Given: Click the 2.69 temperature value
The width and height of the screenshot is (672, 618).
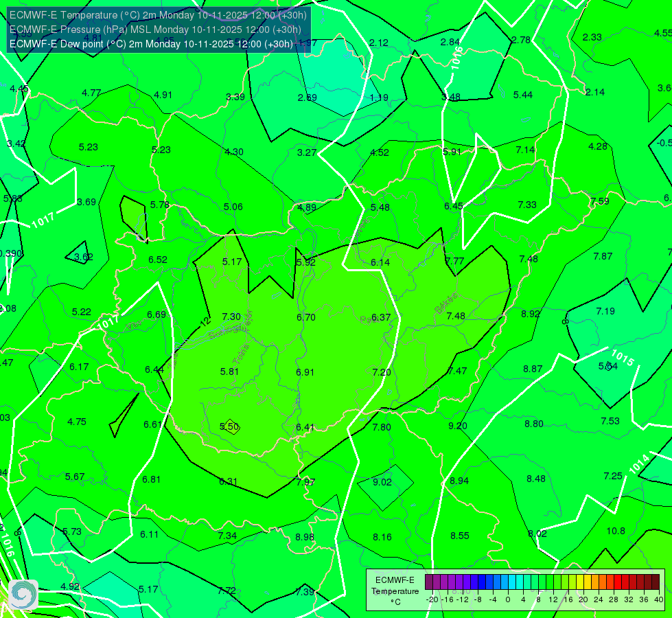Looking at the screenshot, I should [x=308, y=98].
